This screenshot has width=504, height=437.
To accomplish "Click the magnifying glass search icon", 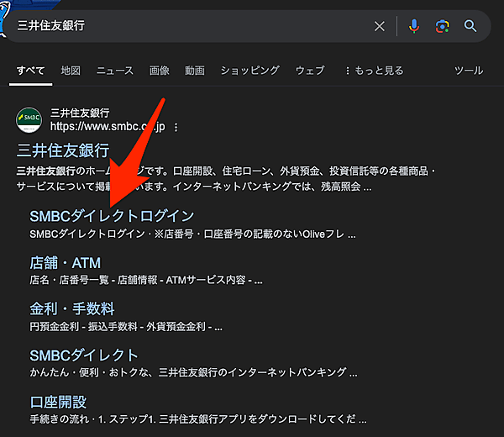I will pyautogui.click(x=470, y=26).
